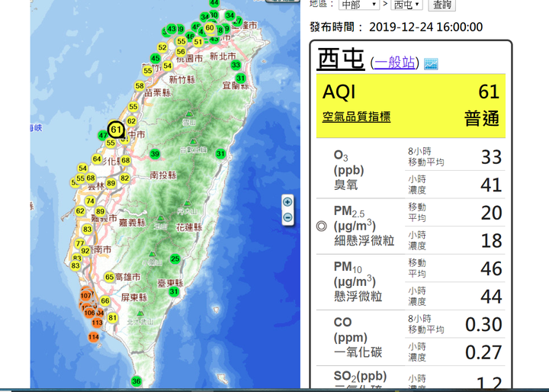Viewport: 549px width, 392px height.
Task: Select the orange 114 marker
Action: tap(94, 337)
